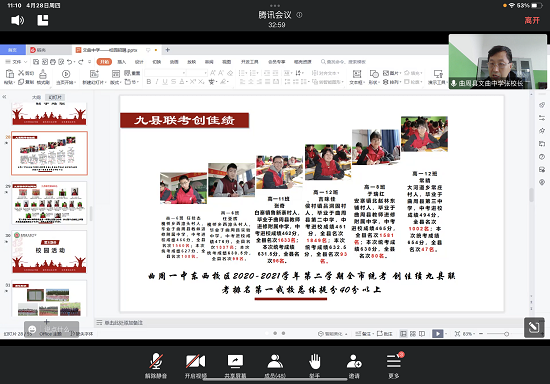Image resolution: width=550 pixels, height=384 pixels.
Task: Click the slideshow play button in the status bar
Action: (x=437, y=334)
